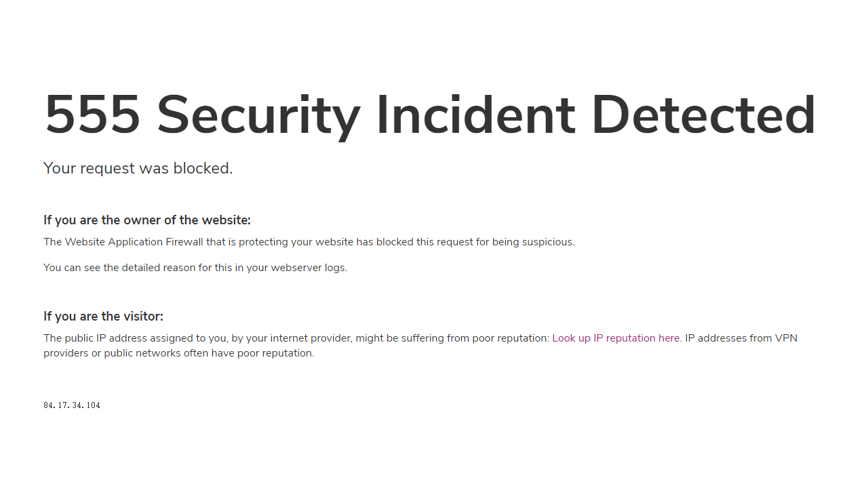Click the word "Security" in the main heading
Image resolution: width=868 pixels, height=488 pixels.
(x=258, y=115)
